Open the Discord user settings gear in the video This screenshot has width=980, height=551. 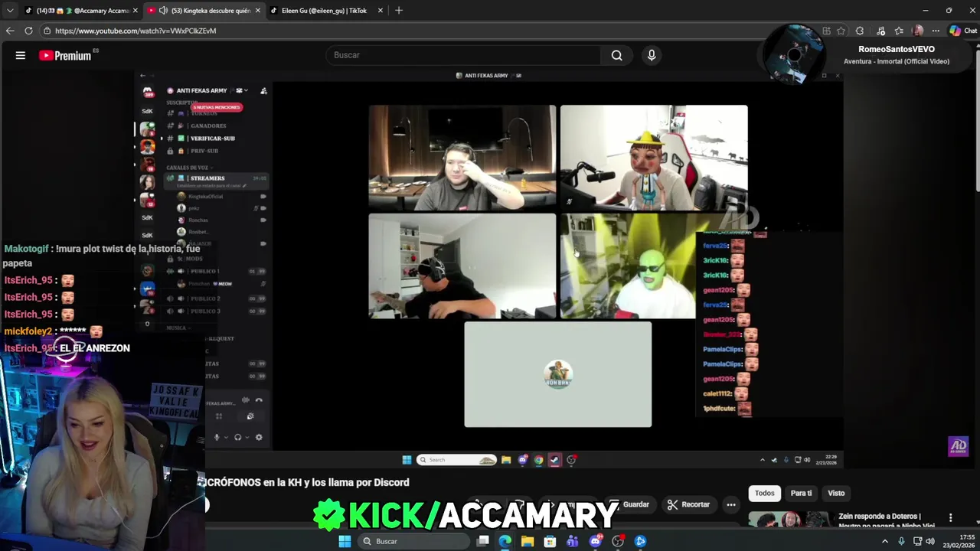[x=259, y=438]
